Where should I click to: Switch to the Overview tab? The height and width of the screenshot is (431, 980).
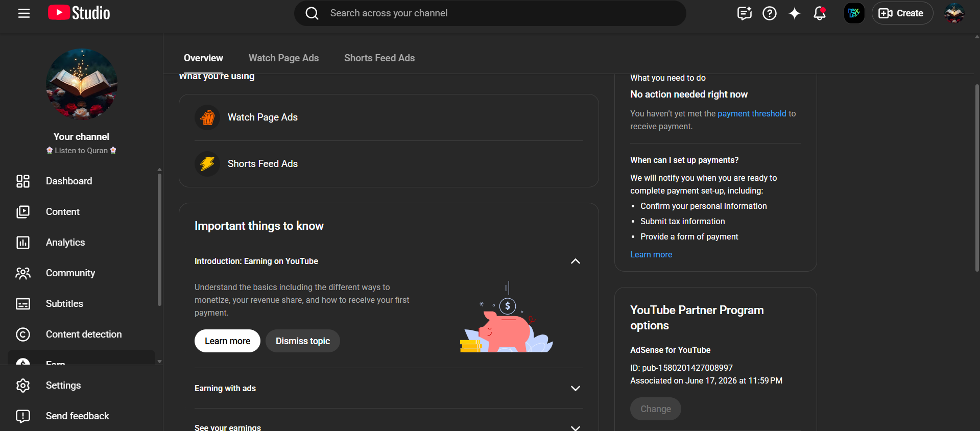203,58
